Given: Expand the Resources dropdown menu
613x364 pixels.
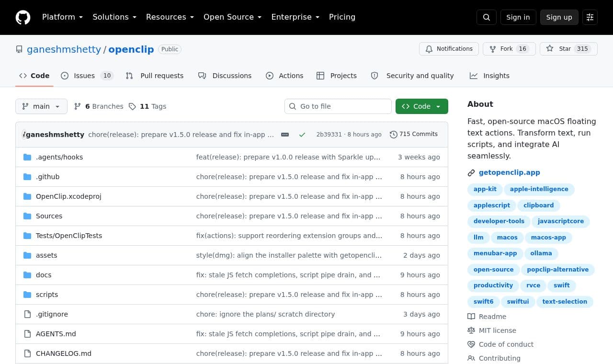Looking at the screenshot, I should tap(170, 17).
